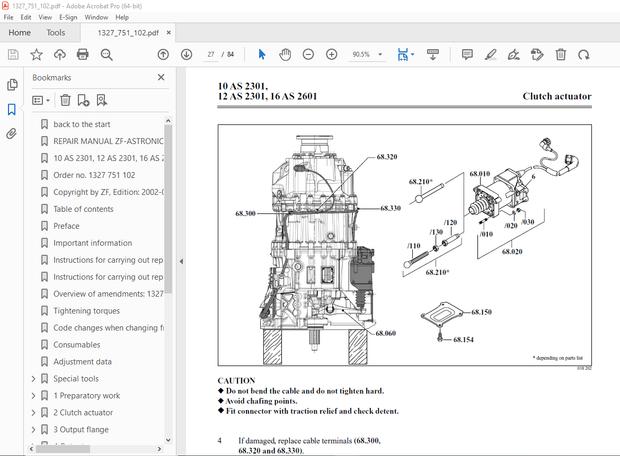The width and height of the screenshot is (620, 456).
Task: Expand the Special tools bookmark
Action: [34, 378]
